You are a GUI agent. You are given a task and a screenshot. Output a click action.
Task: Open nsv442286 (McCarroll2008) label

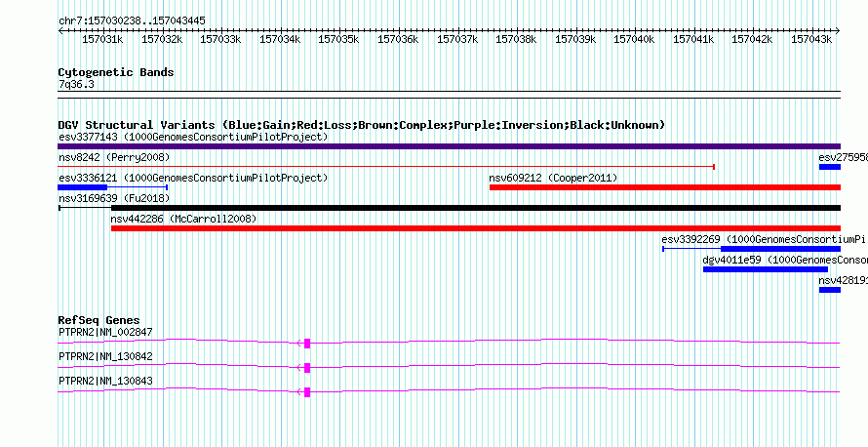tap(183, 219)
